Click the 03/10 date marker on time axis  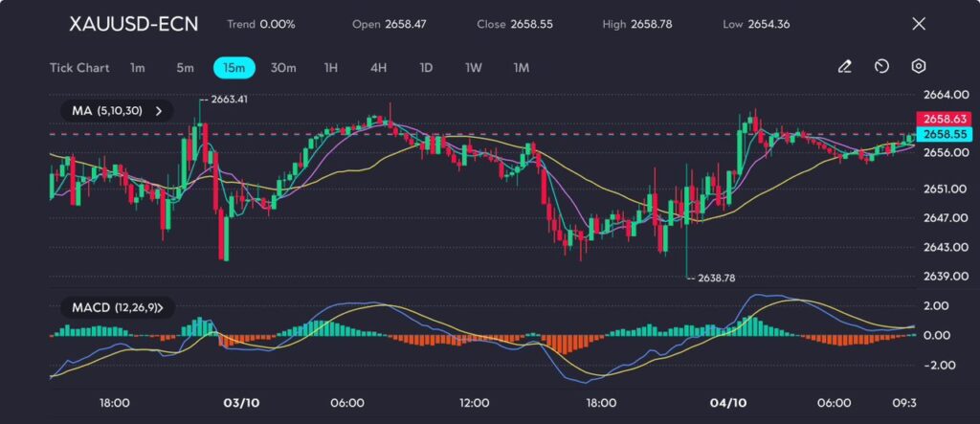coord(240,403)
